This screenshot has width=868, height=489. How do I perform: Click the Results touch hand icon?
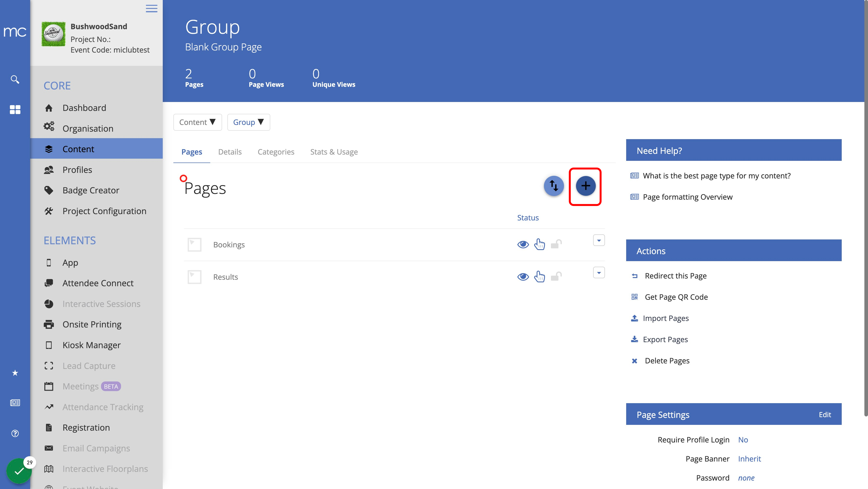click(x=539, y=277)
